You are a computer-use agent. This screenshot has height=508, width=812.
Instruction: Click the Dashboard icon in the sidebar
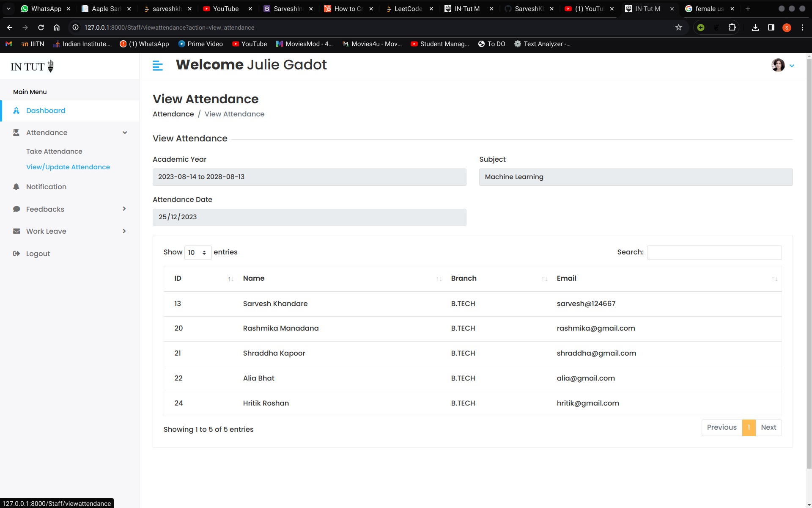[16, 110]
